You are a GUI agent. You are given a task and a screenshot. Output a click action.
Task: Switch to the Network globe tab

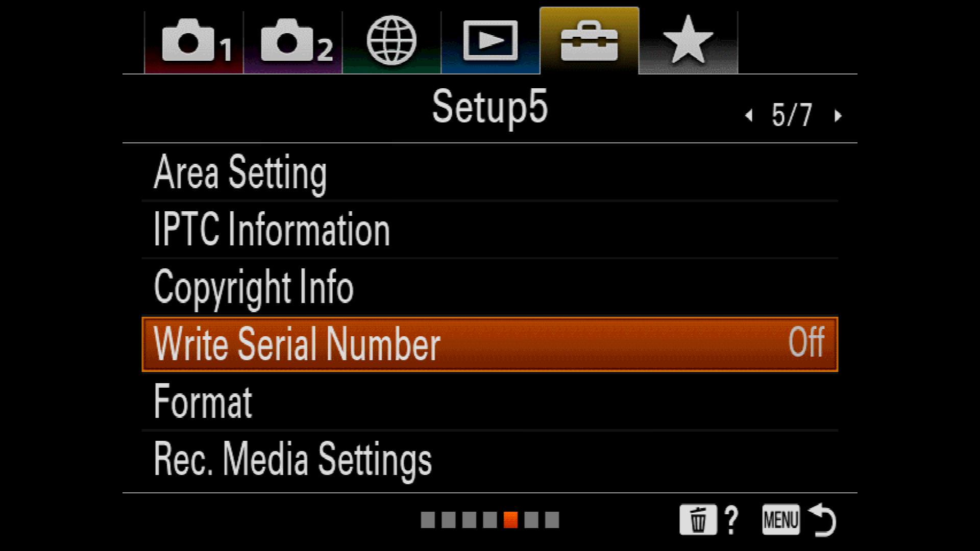(x=391, y=42)
